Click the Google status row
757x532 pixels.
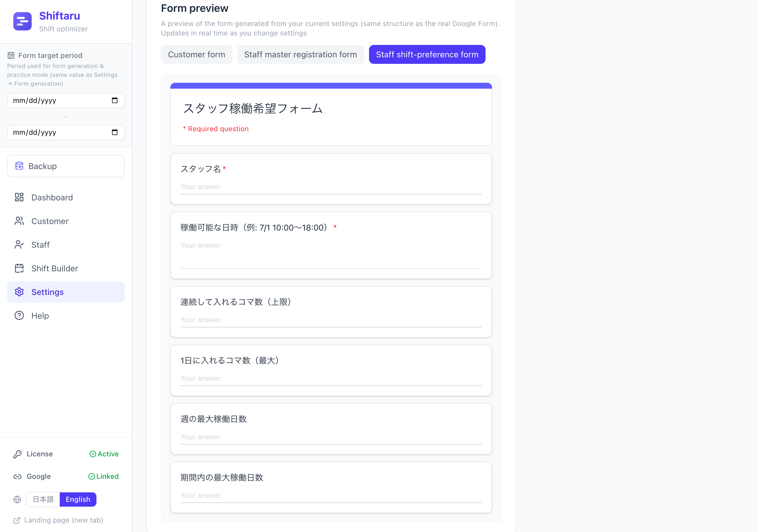(x=66, y=477)
